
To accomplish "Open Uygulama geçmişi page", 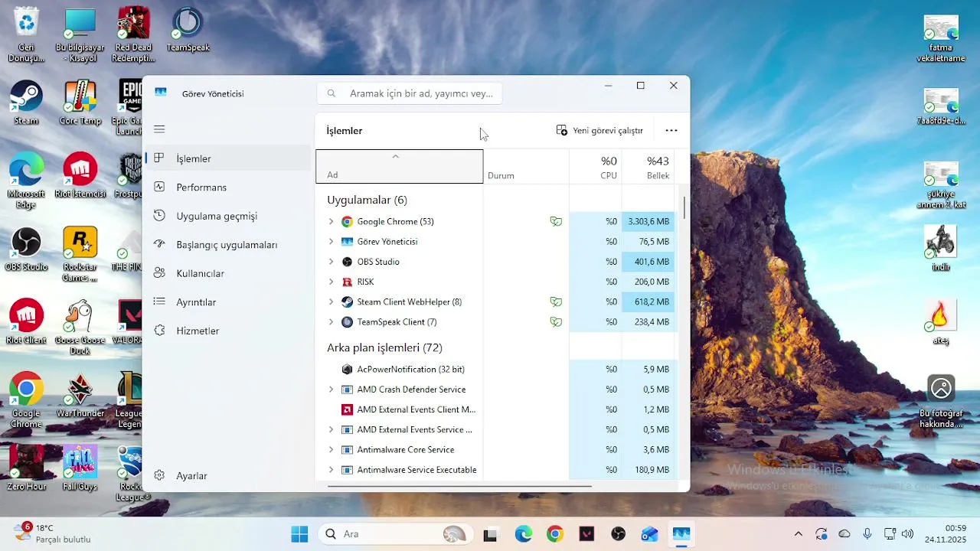I will coord(228,216).
